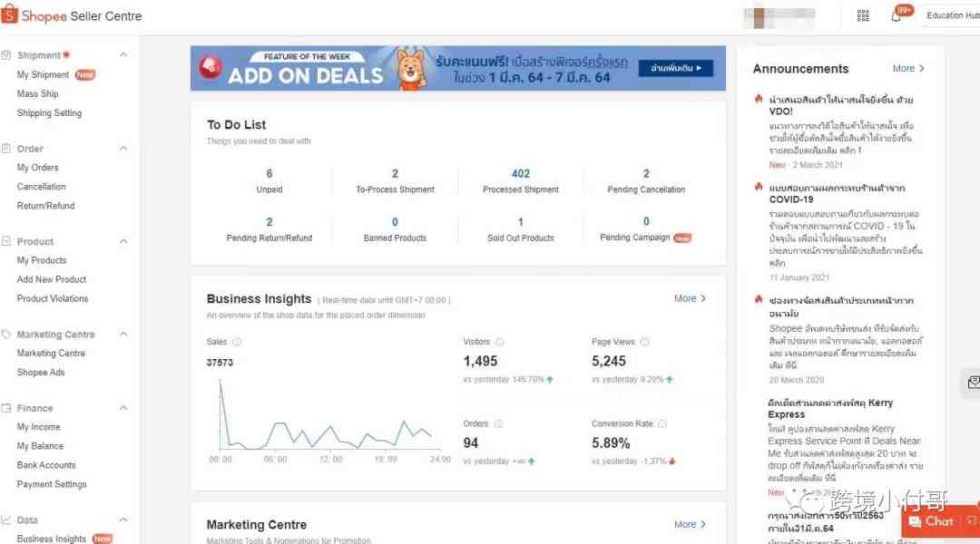The image size is (980, 544).
Task: Collapse the Finance sidebar section
Action: (123, 408)
